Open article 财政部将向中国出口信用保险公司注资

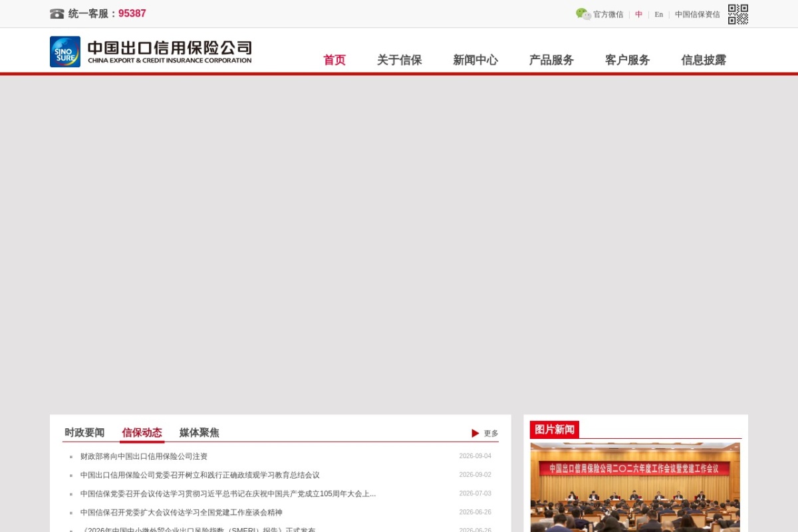144,456
